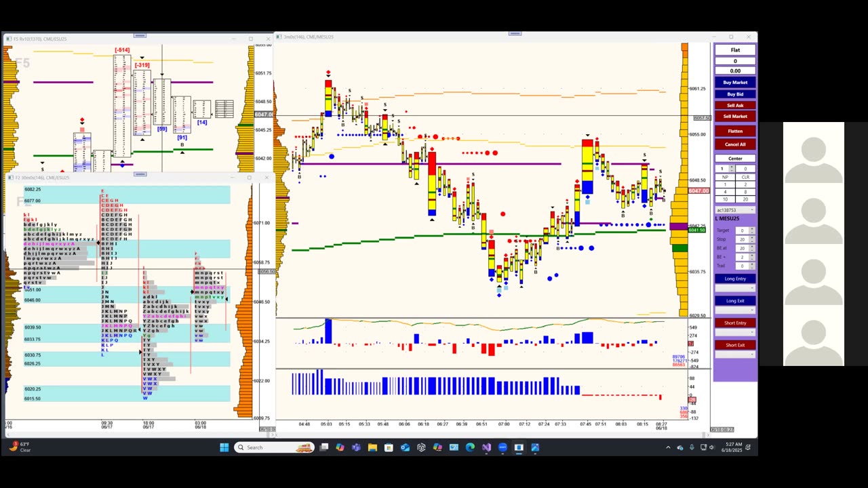Select the [-514] label in F5 chart
The image size is (868, 488).
(122, 50)
